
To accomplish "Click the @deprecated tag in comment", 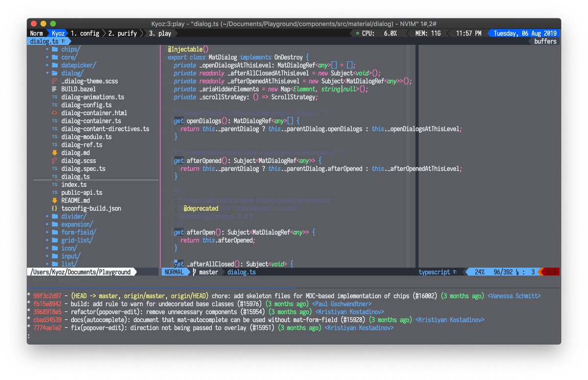I will pos(201,208).
